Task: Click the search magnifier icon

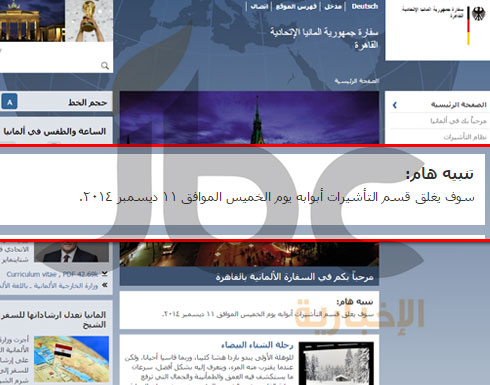Action: (x=105, y=66)
